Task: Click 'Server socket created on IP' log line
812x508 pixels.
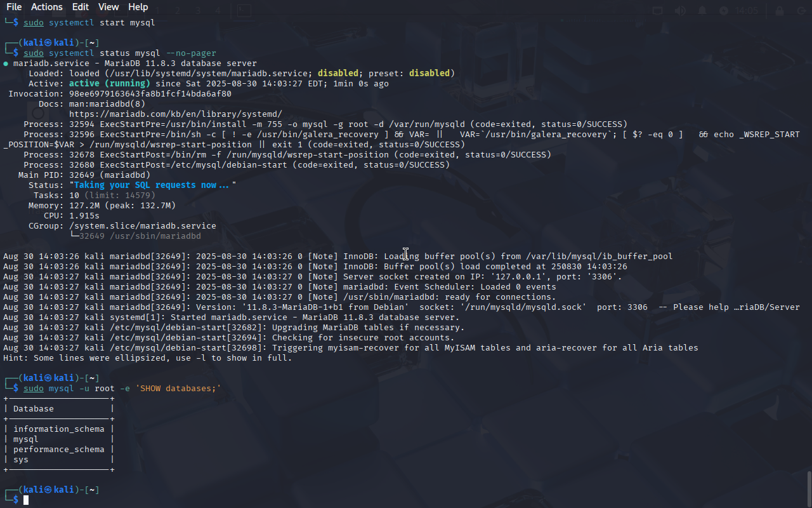Action: click(313, 277)
